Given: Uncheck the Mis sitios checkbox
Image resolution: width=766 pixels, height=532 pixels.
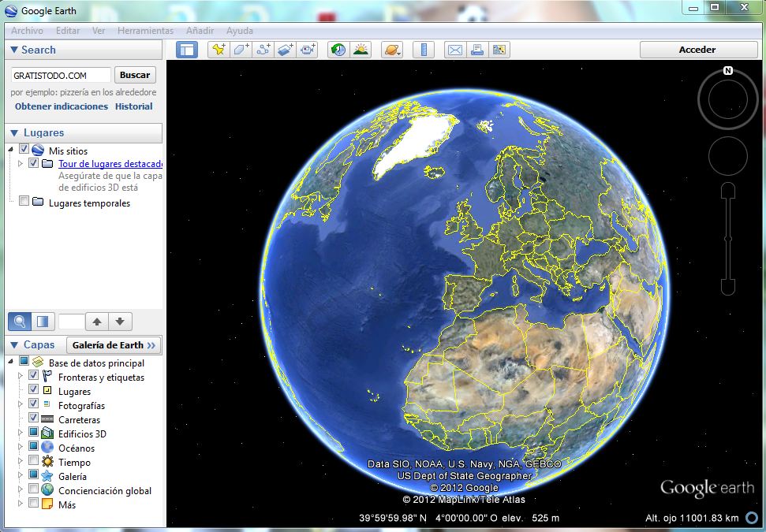Looking at the screenshot, I should tap(24, 148).
